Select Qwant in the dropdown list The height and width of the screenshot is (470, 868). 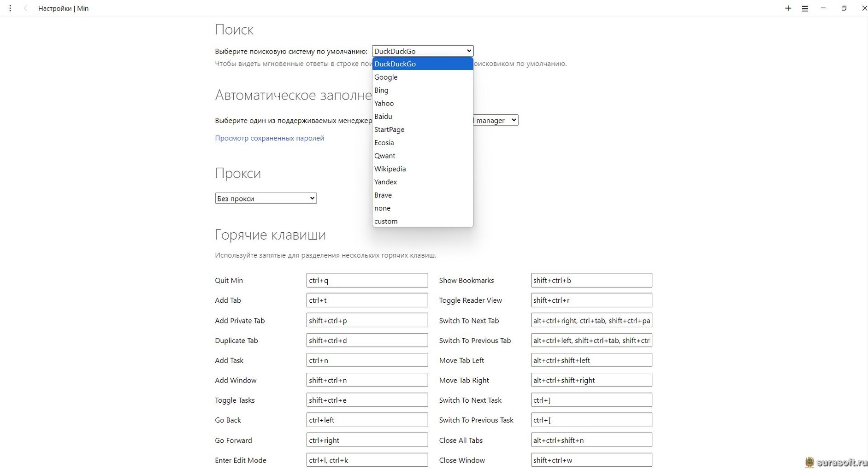[423, 156]
